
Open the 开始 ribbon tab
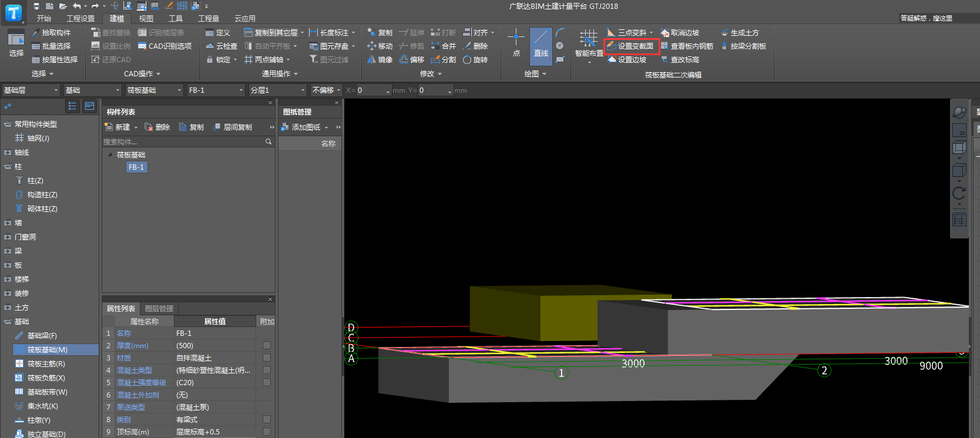pyautogui.click(x=44, y=19)
